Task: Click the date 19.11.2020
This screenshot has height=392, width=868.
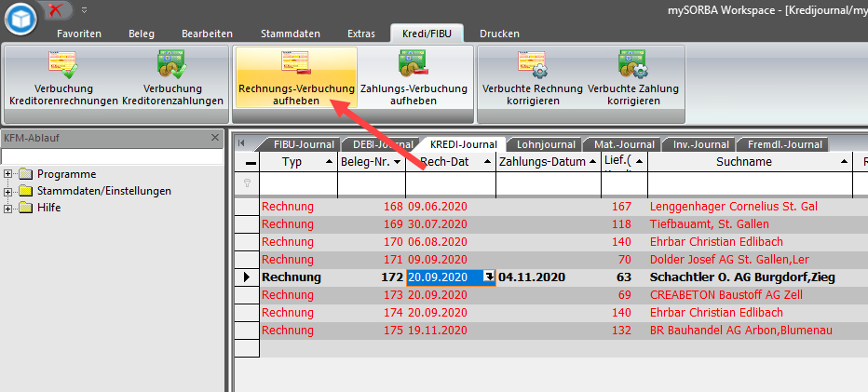Action: click(438, 331)
